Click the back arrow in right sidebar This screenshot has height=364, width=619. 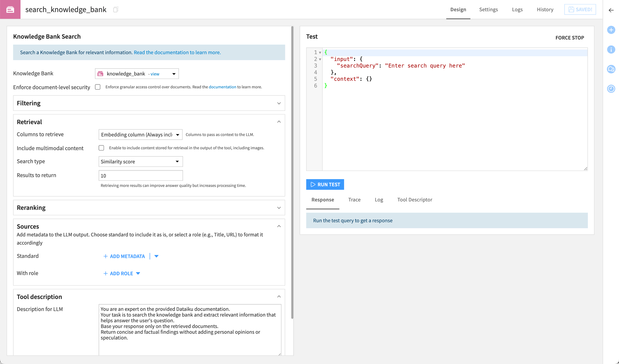[611, 10]
